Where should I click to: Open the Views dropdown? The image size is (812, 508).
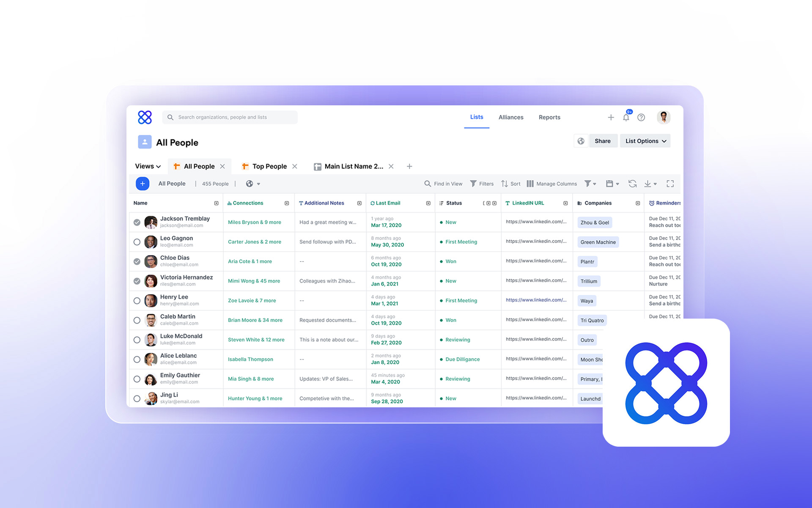pos(148,166)
